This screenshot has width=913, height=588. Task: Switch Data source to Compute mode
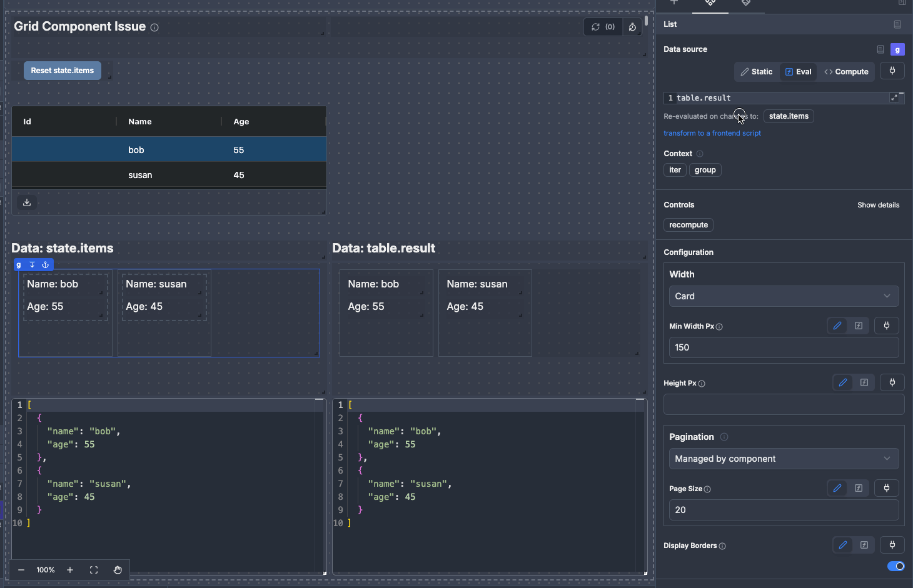coord(846,72)
